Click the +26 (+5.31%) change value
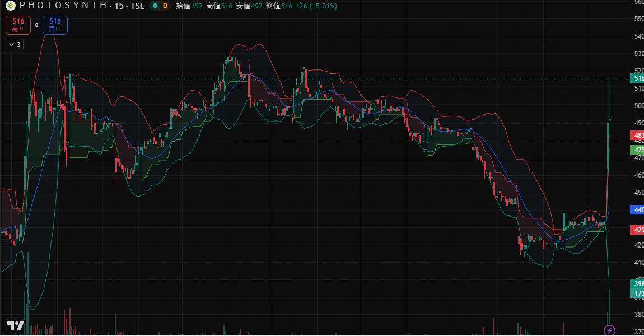Viewport: 644px width, 336px height. [x=316, y=6]
